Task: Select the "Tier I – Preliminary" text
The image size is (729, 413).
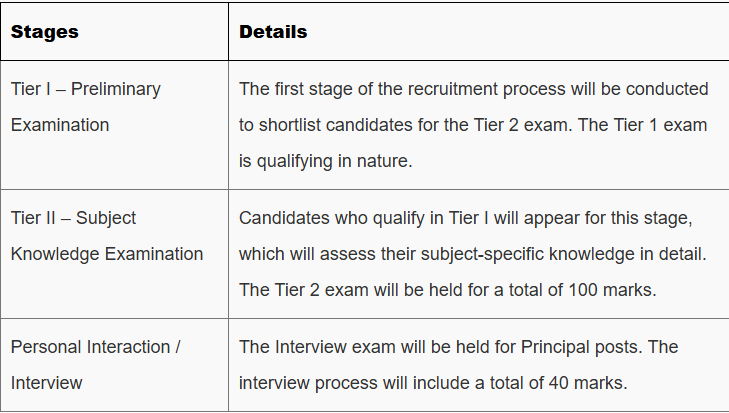Action: click(86, 89)
